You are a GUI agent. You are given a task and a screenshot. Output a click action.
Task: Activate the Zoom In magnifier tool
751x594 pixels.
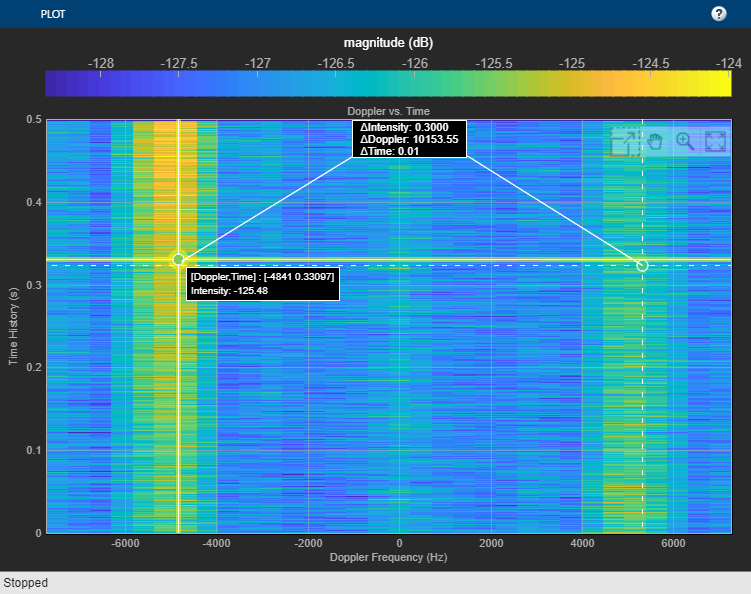685,141
